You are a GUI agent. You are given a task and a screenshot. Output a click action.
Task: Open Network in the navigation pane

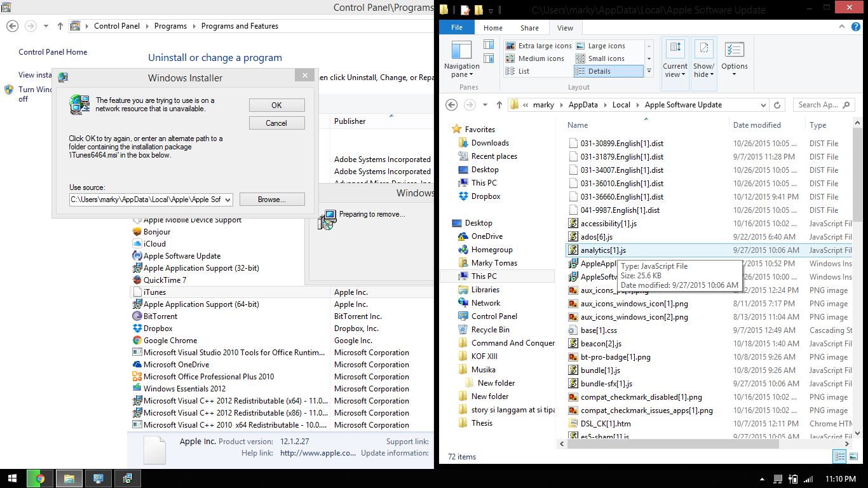point(485,303)
